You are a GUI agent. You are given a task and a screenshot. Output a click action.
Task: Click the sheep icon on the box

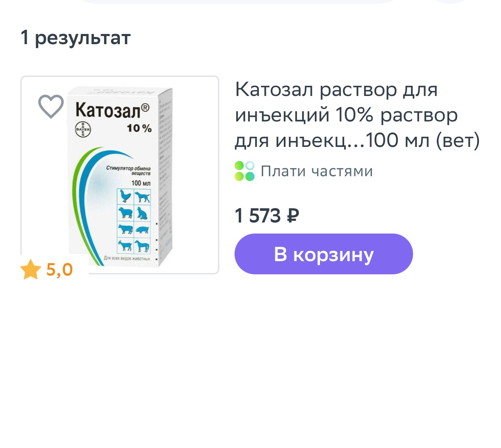pyautogui.click(x=125, y=213)
